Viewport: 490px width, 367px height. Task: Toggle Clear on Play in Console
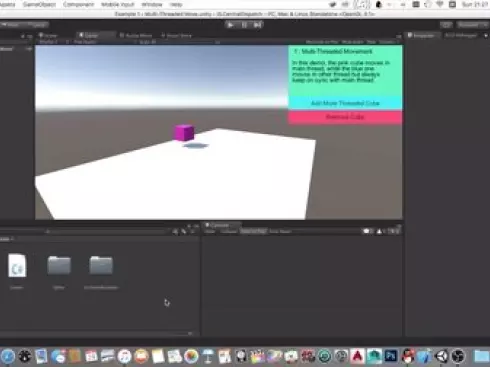point(253,231)
